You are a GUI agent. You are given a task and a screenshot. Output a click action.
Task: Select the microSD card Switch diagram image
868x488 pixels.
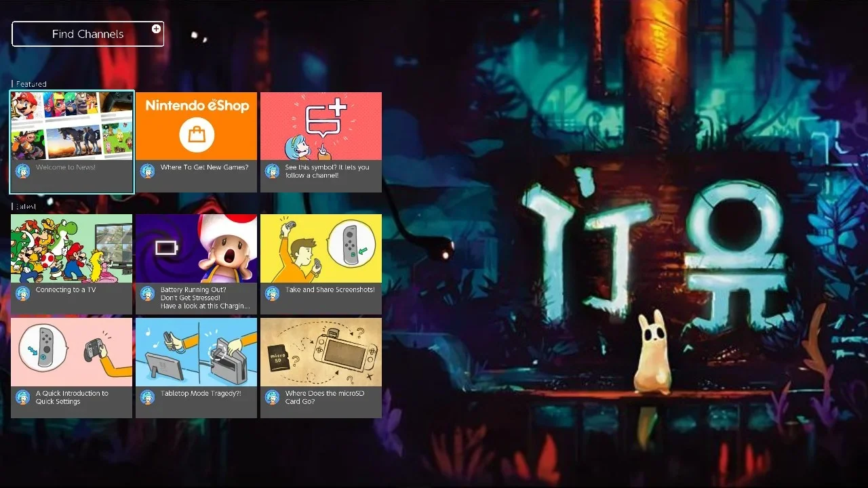click(321, 352)
